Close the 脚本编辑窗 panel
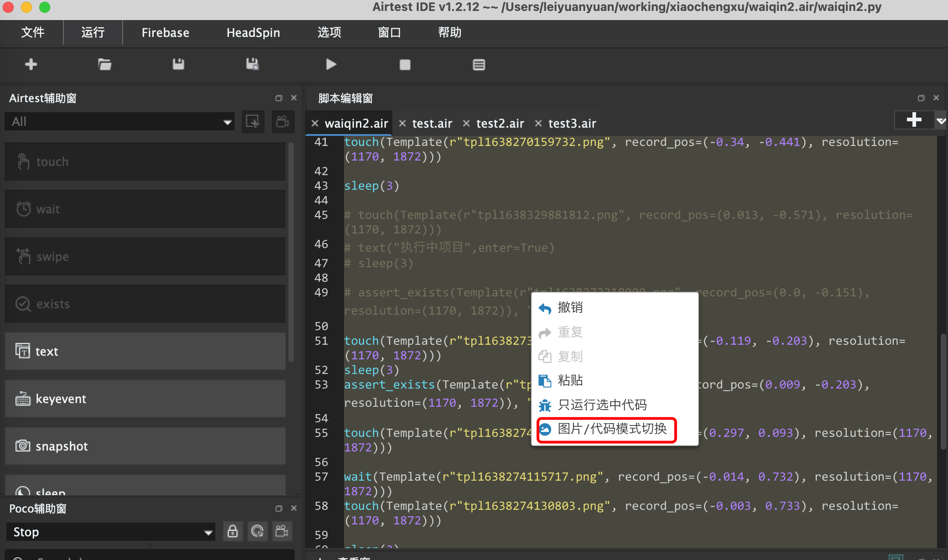The height and width of the screenshot is (560, 948). click(x=936, y=98)
